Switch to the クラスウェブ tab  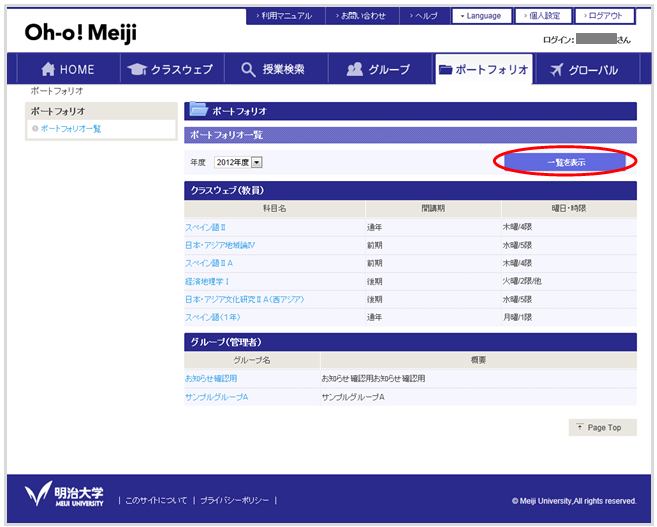(172, 69)
